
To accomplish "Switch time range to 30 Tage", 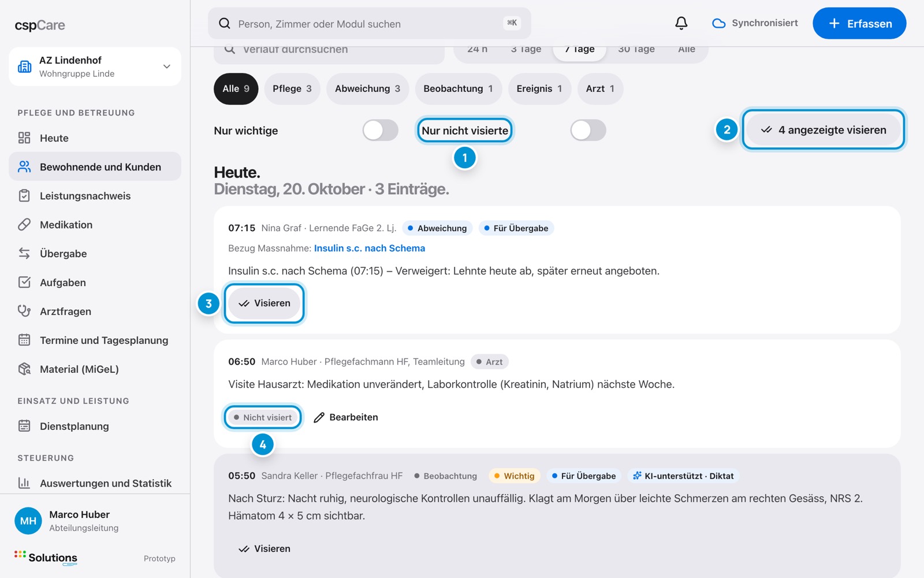I will coord(636,50).
